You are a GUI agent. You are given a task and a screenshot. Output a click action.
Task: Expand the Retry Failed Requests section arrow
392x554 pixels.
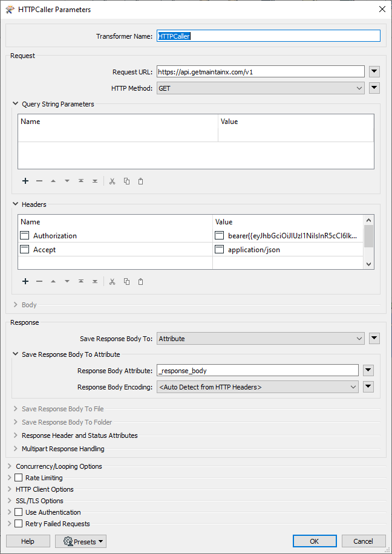pos(10,524)
